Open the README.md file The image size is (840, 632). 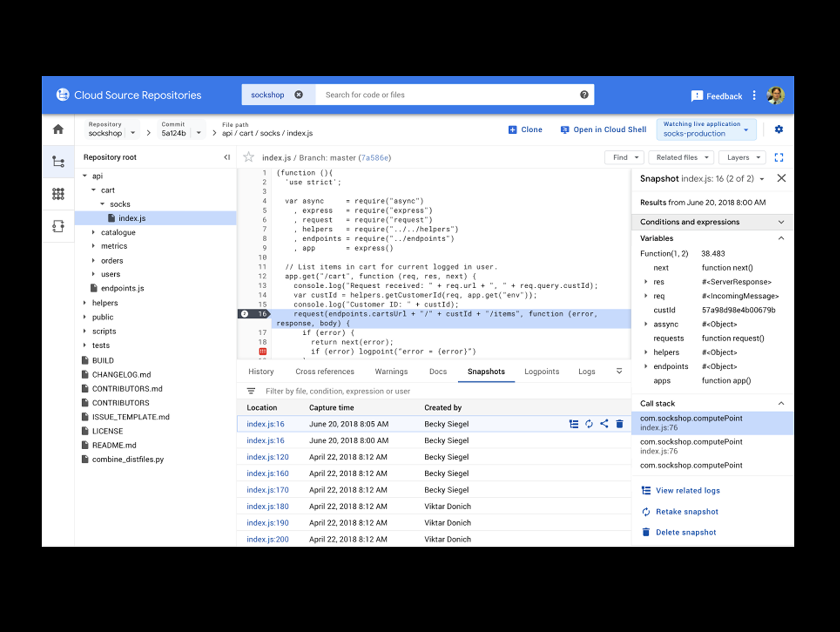pyautogui.click(x=114, y=445)
